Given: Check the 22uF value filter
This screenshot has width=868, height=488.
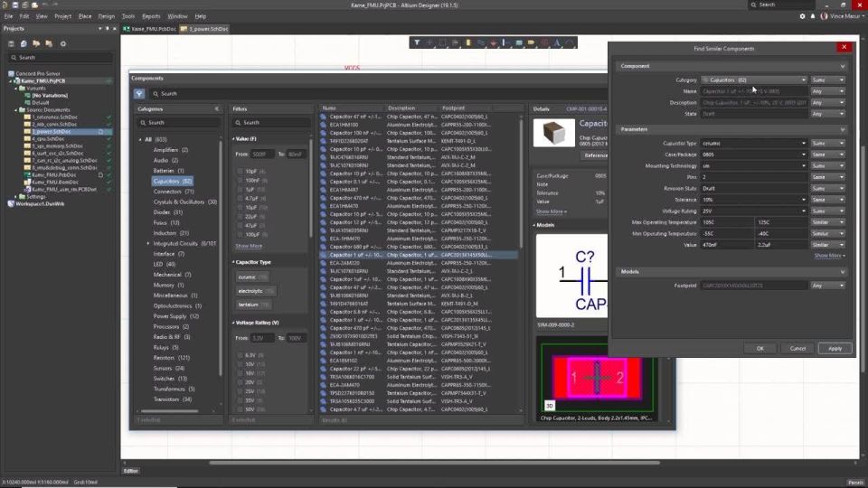Looking at the screenshot, I should pos(240,216).
